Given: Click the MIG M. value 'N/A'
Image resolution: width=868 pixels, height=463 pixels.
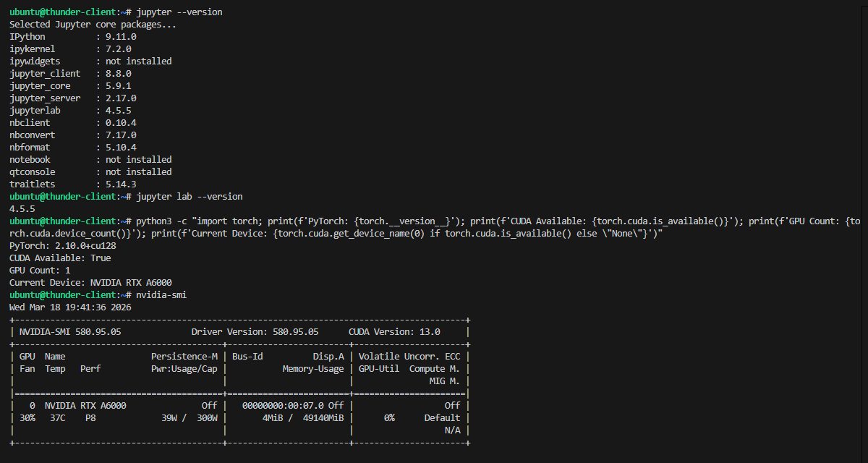Looking at the screenshot, I should pos(453,430).
